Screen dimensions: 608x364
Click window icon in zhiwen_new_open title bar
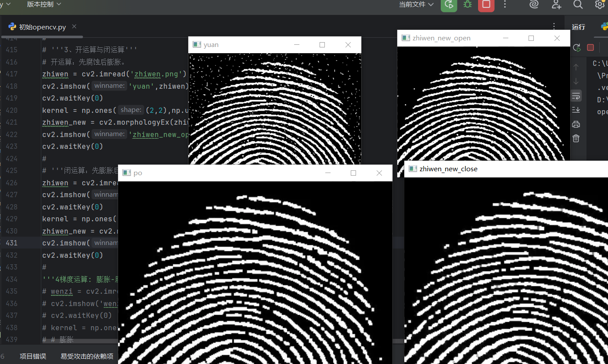[x=406, y=38]
